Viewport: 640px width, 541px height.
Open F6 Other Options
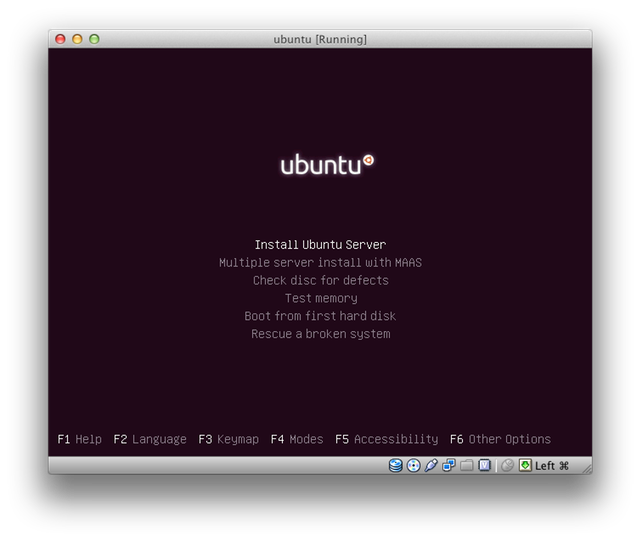pyautogui.click(x=500, y=439)
